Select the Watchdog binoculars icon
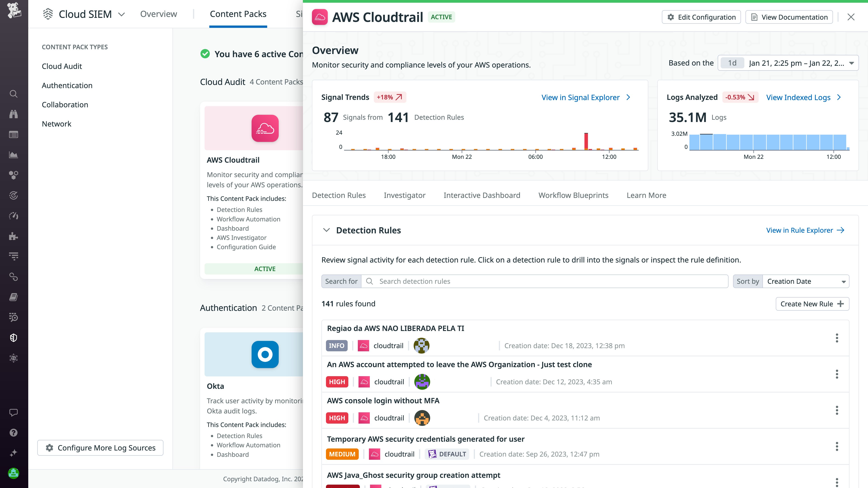 point(14,114)
